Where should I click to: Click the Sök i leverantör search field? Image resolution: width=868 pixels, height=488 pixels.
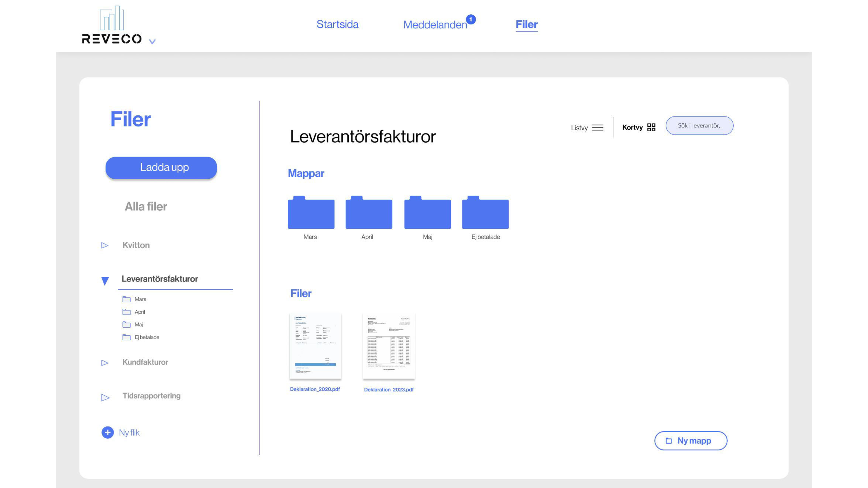(x=699, y=126)
